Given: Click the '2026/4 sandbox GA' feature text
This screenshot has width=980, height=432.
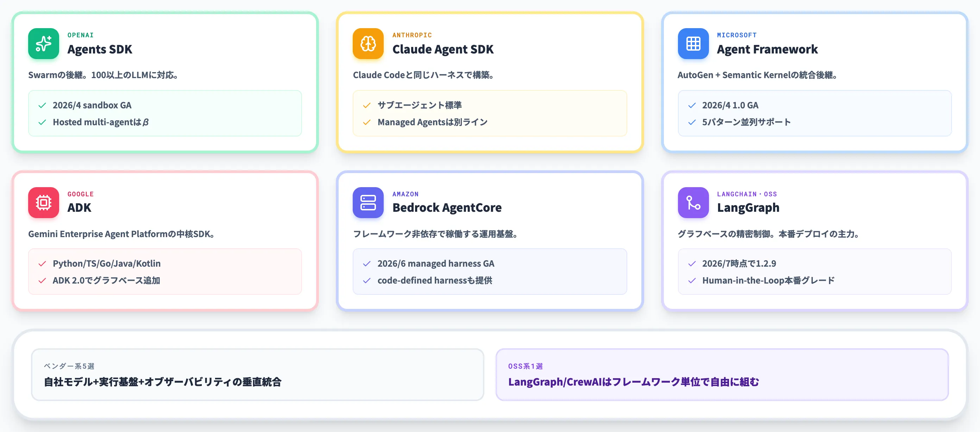Looking at the screenshot, I should point(92,105).
